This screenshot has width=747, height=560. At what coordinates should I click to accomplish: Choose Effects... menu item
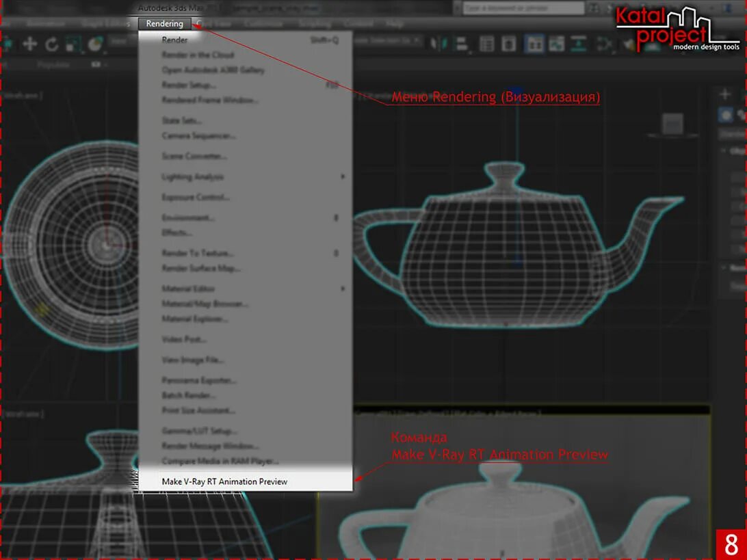[x=246, y=233]
